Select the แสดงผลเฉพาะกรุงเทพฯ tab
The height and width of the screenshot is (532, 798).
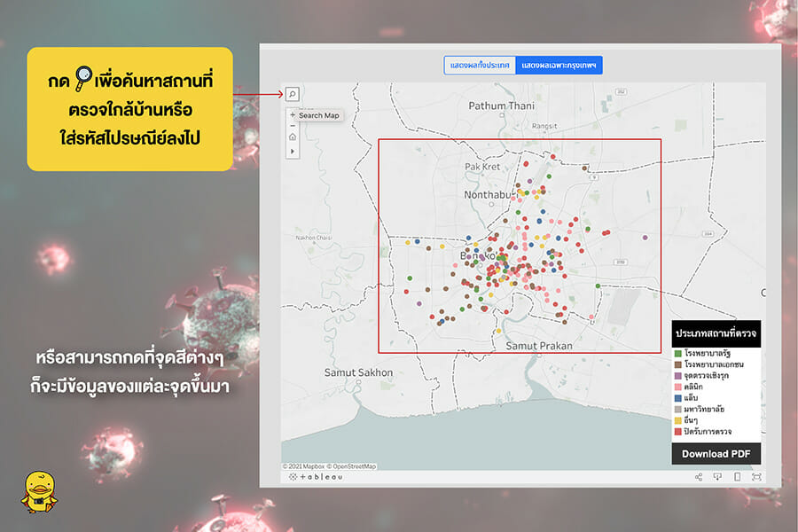coord(559,66)
